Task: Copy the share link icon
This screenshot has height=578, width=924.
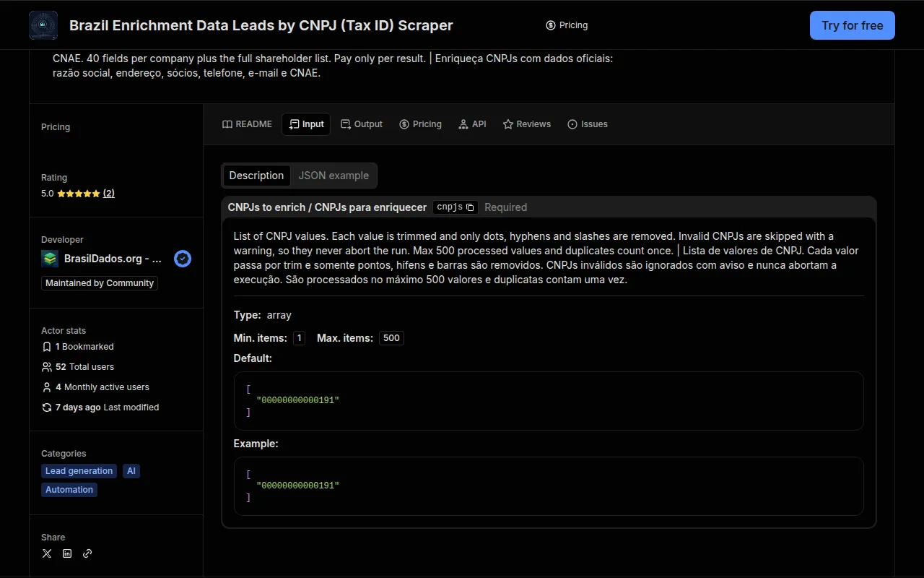Action: (x=87, y=553)
